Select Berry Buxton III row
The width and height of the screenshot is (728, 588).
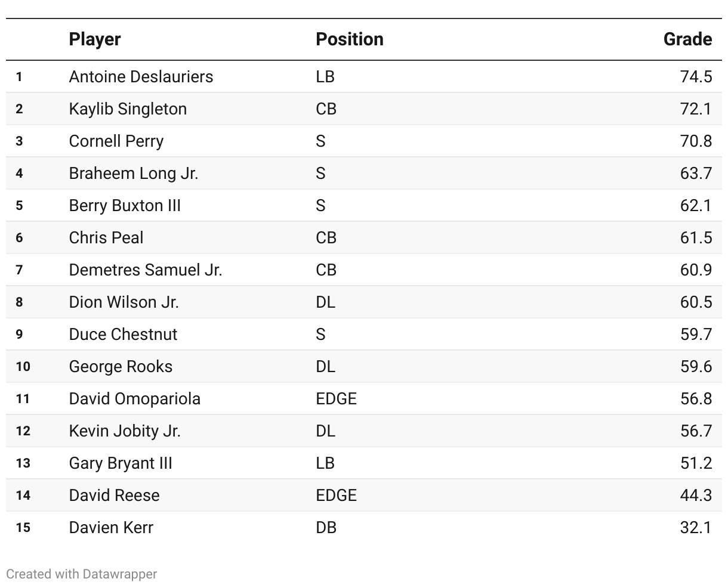coord(364,205)
